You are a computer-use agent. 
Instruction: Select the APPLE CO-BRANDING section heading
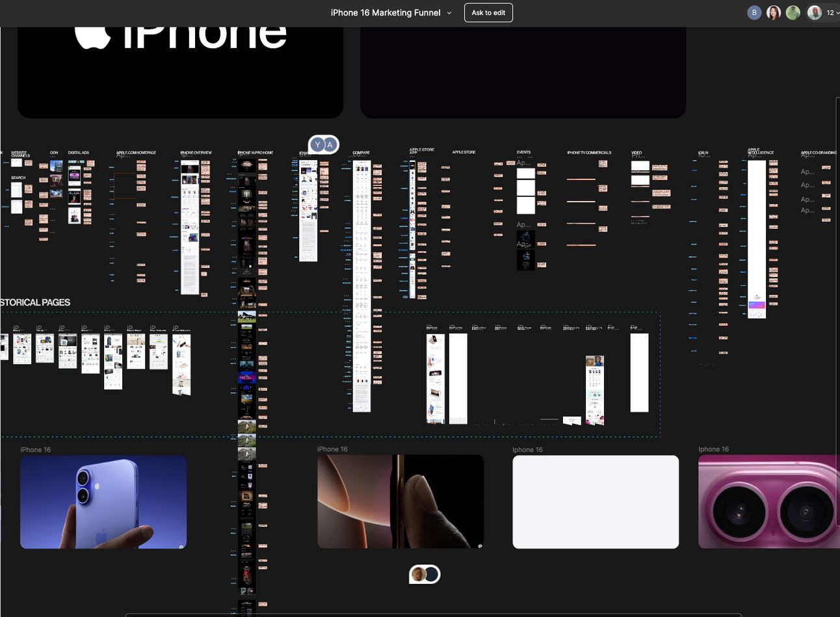(x=819, y=153)
